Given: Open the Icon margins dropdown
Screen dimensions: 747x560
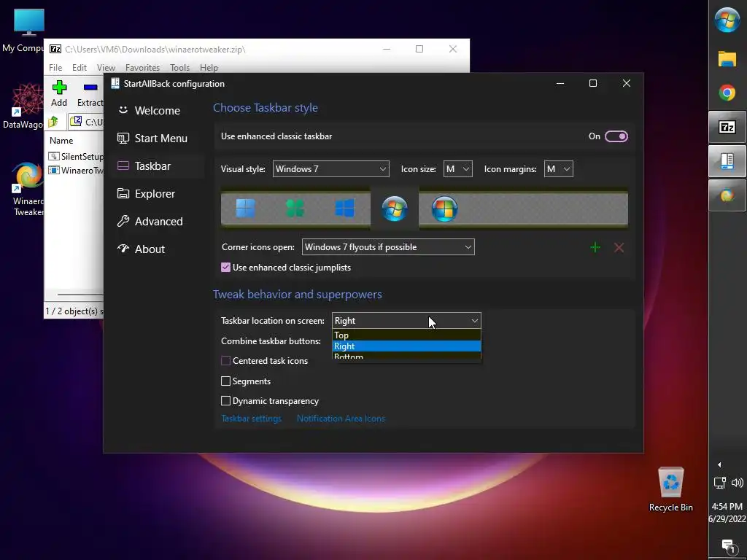Looking at the screenshot, I should pyautogui.click(x=558, y=168).
